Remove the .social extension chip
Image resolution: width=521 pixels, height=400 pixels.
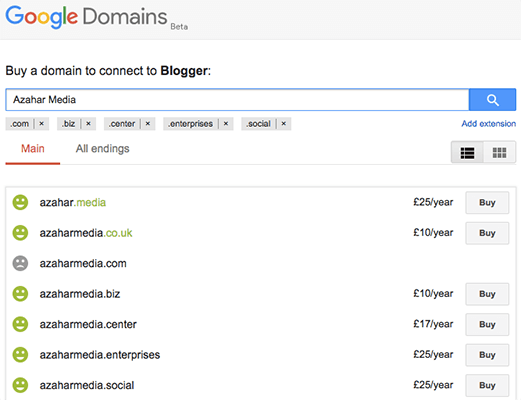[x=284, y=124]
